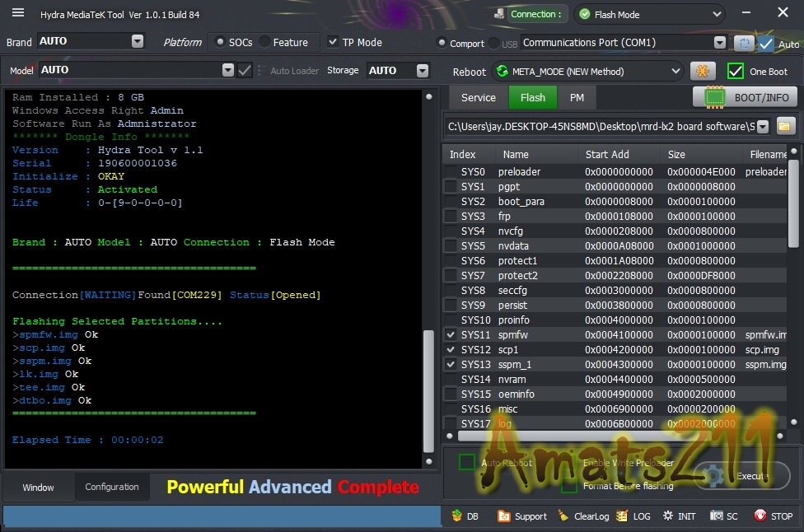Toggle the One Boot checkbox

point(736,72)
